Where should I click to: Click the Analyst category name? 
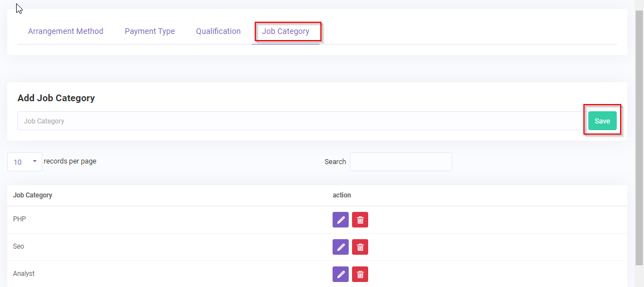tap(24, 274)
